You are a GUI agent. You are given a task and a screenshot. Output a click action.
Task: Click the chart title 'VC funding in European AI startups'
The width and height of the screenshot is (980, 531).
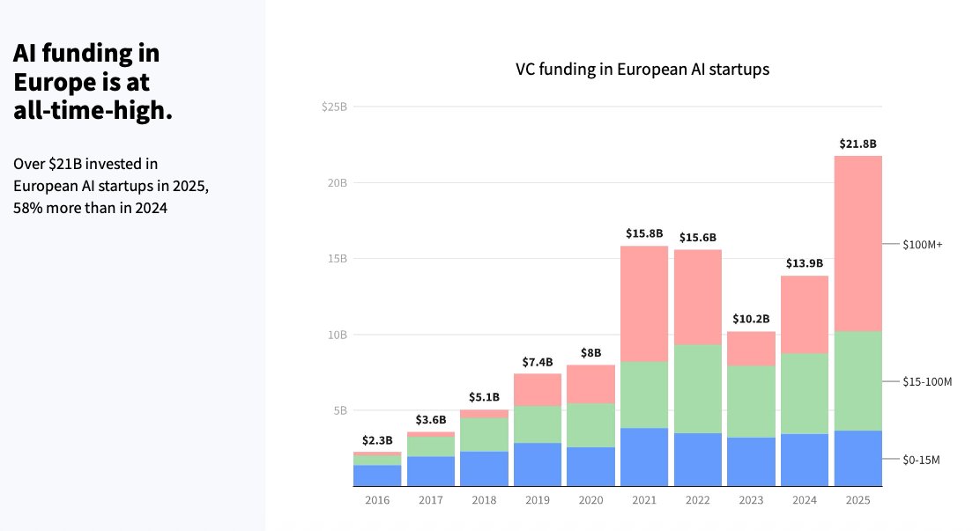(642, 70)
